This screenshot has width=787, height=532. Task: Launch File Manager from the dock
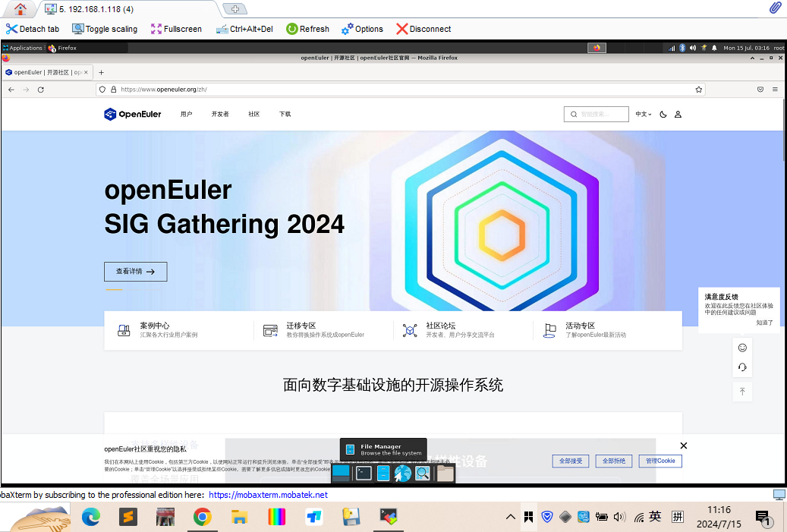(x=383, y=474)
